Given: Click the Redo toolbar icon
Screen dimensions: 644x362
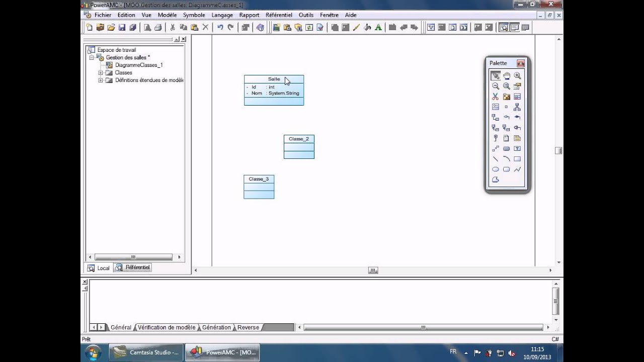Looking at the screenshot, I should click(x=230, y=28).
